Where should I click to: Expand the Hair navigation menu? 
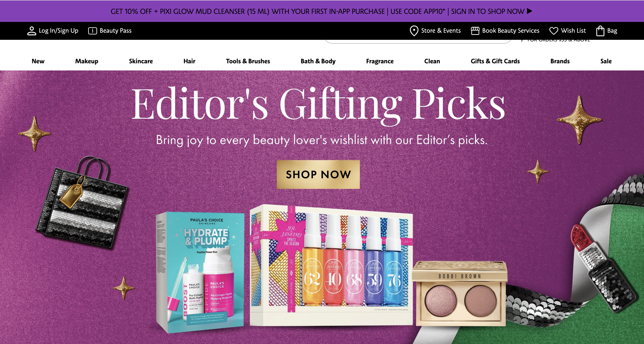coord(189,61)
